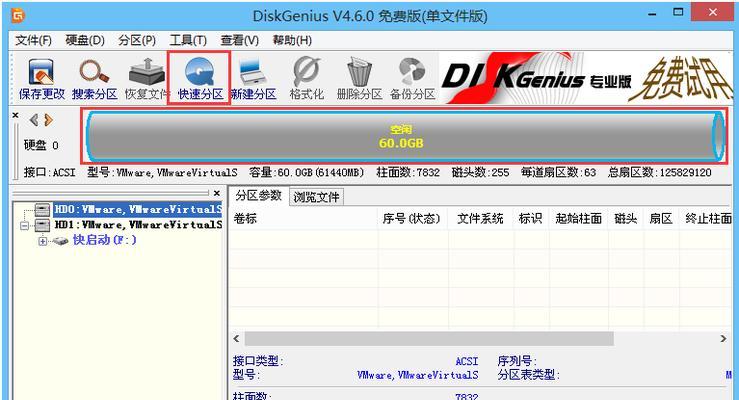Open the 硬盘(D) menu
Screen dimensions: 739x400
85,41
